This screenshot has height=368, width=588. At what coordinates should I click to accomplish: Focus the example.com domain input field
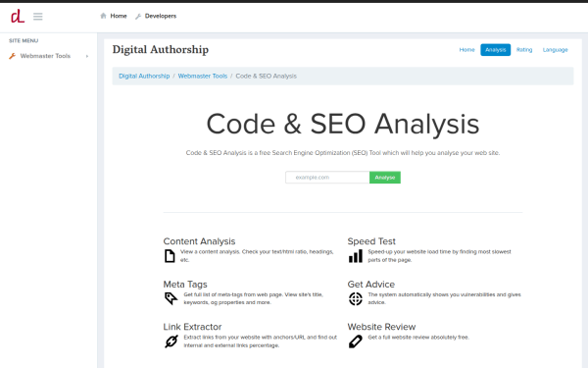coord(327,178)
